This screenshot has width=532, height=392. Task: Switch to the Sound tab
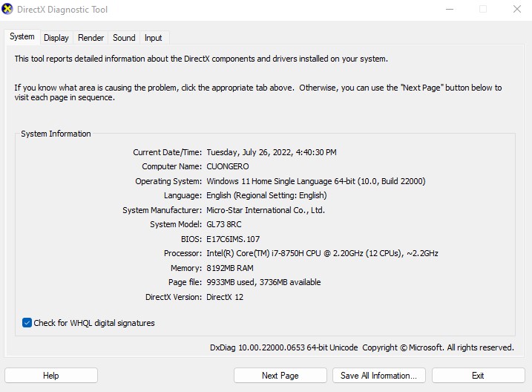coord(124,38)
